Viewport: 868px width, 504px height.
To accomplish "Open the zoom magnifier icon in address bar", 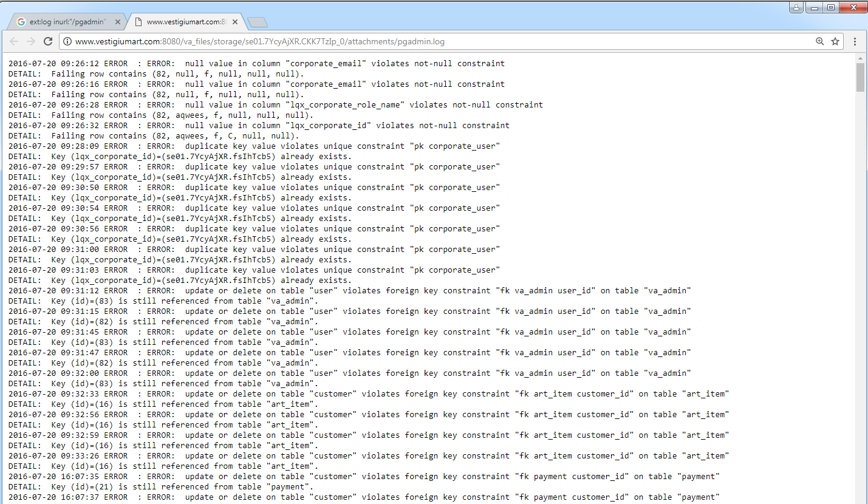I will 820,41.
